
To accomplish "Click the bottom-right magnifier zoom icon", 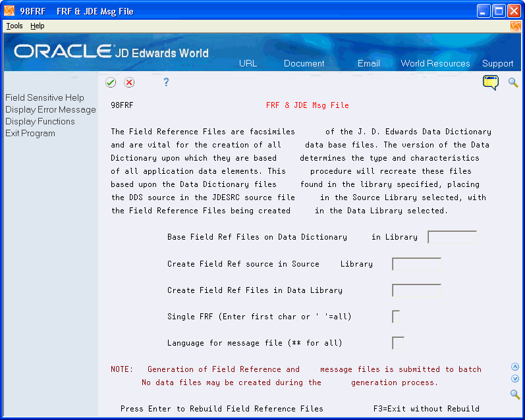I will (515, 394).
